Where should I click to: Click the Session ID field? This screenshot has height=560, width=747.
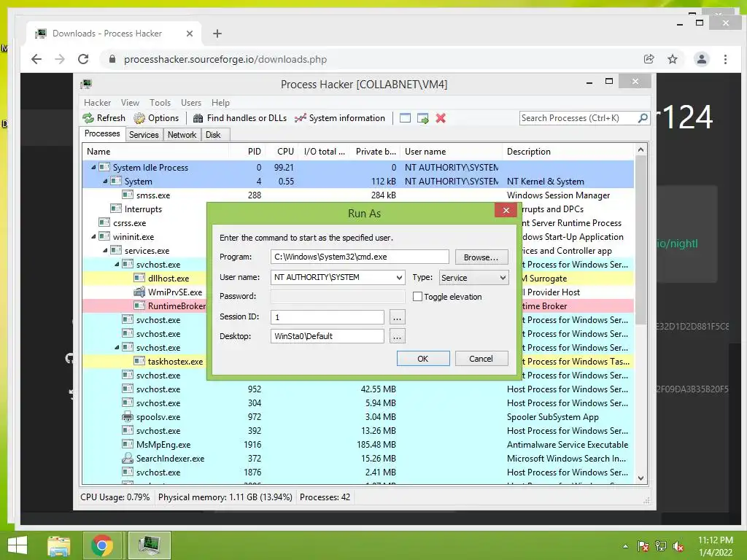pos(328,317)
